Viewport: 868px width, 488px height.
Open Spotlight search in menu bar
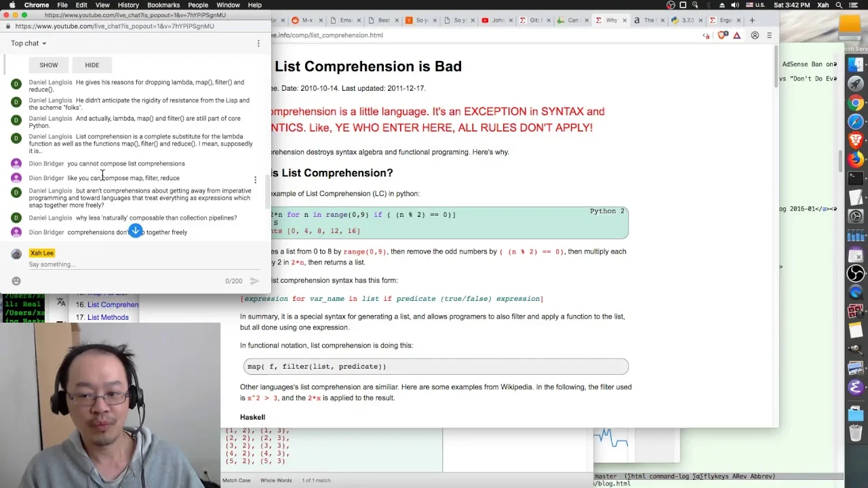tap(840, 5)
